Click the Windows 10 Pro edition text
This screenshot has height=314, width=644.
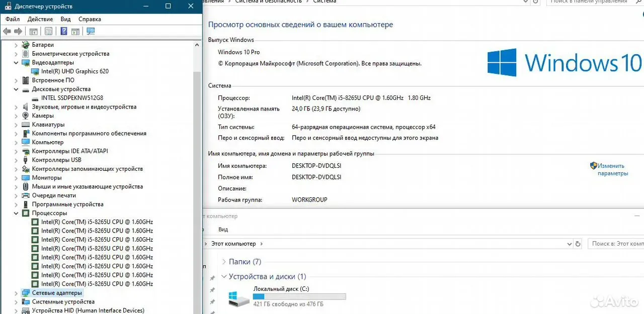click(239, 52)
